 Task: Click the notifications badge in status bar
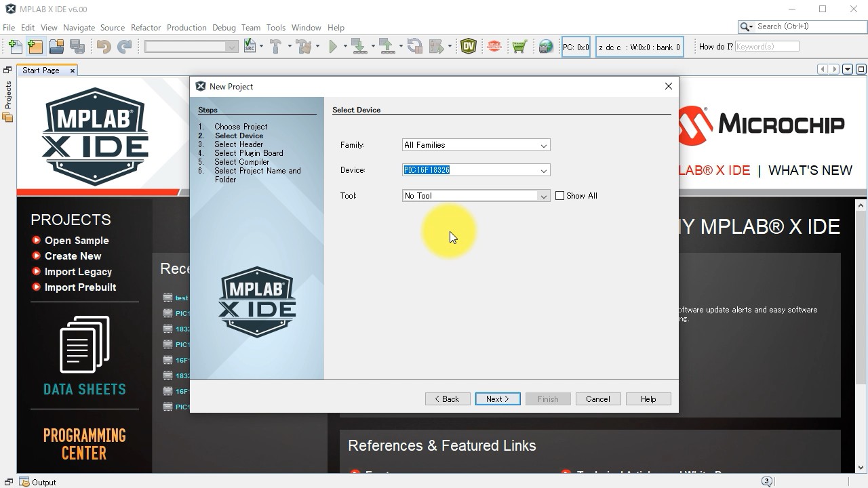point(767,482)
